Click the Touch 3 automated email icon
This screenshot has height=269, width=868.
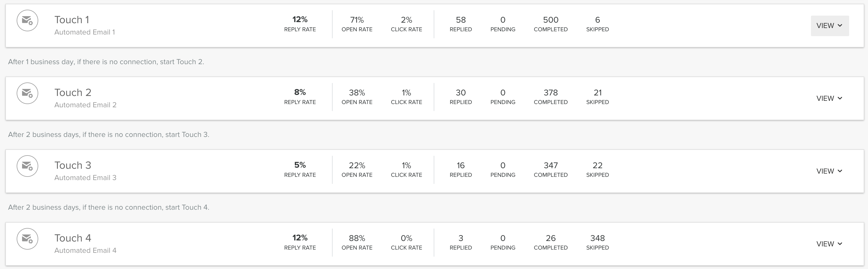coord(27,166)
